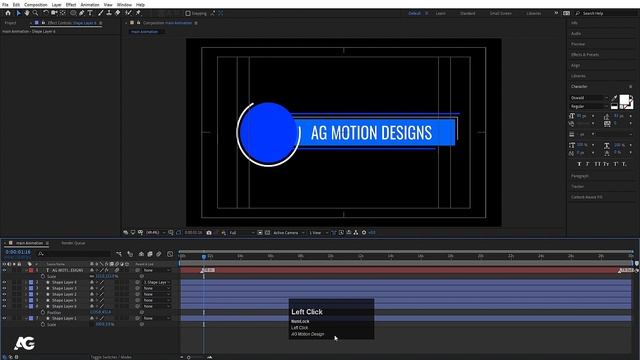
Task: Select the Selection tool arrow
Action: click(18, 13)
